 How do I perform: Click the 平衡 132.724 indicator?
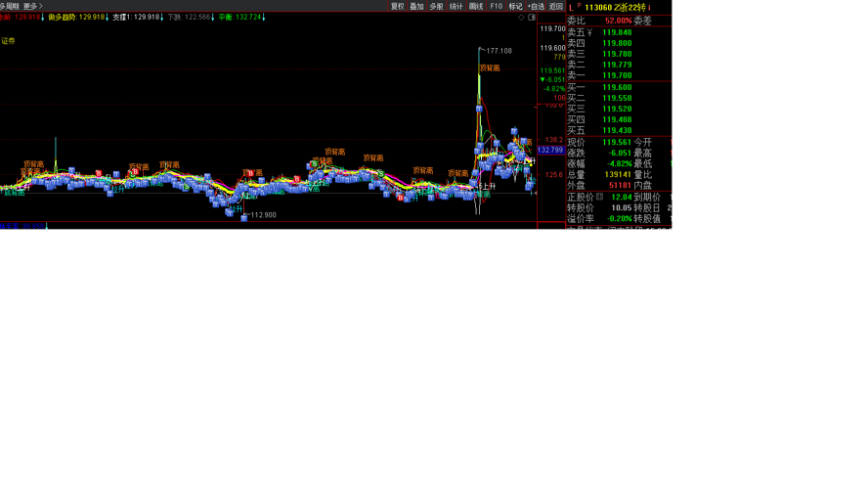pos(239,18)
